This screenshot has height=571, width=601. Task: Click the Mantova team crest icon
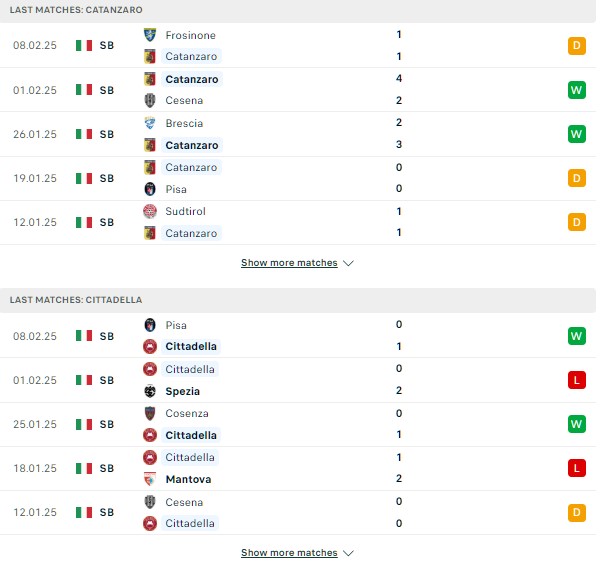[x=150, y=479]
